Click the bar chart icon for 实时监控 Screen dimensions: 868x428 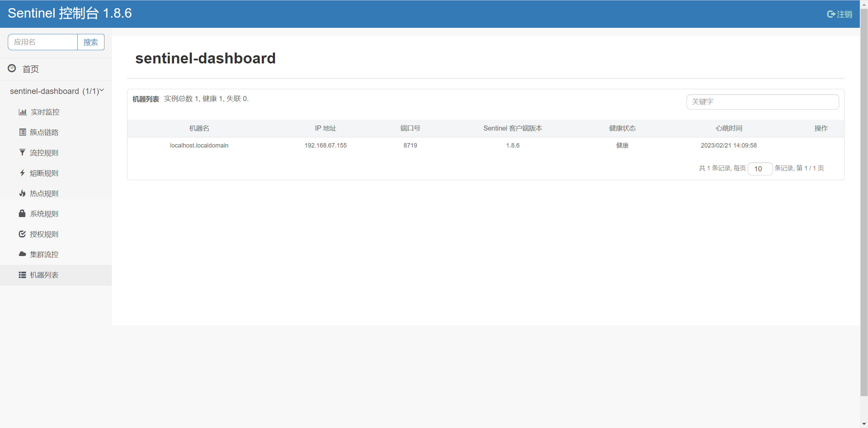coord(23,112)
